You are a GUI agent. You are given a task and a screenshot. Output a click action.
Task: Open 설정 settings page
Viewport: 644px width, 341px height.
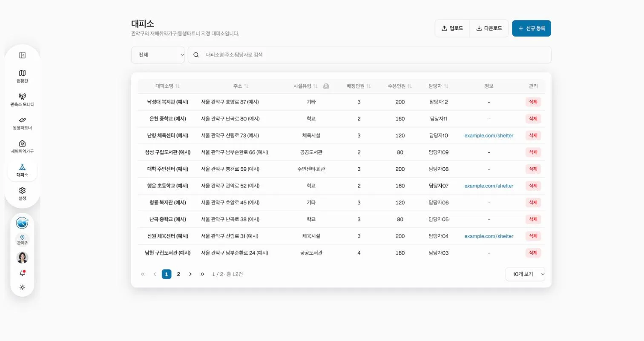coord(22,194)
